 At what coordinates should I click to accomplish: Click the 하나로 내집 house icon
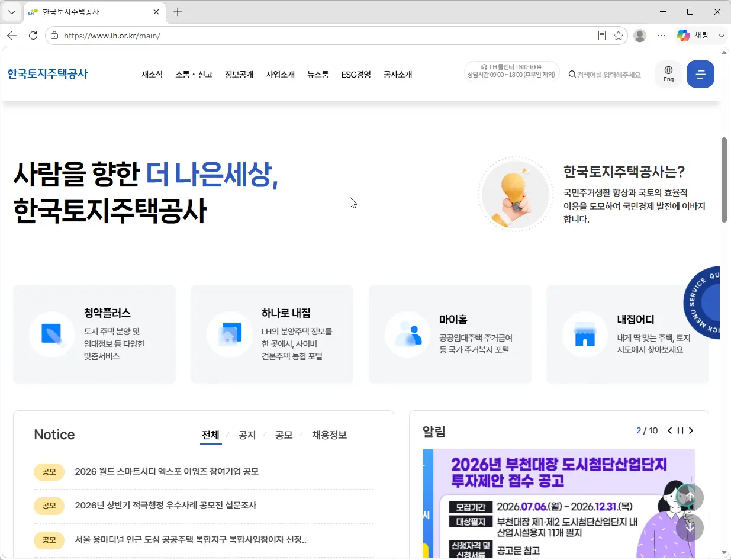click(x=230, y=334)
